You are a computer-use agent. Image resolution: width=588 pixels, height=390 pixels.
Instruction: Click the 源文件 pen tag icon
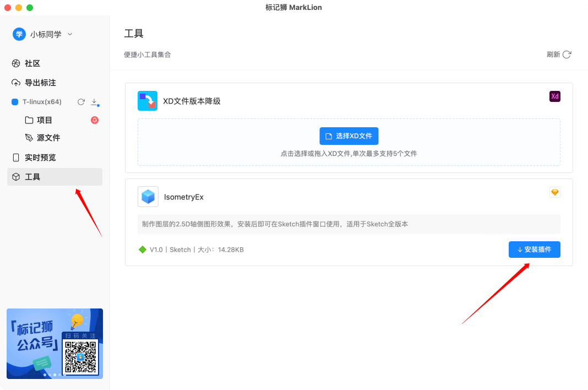click(x=28, y=138)
